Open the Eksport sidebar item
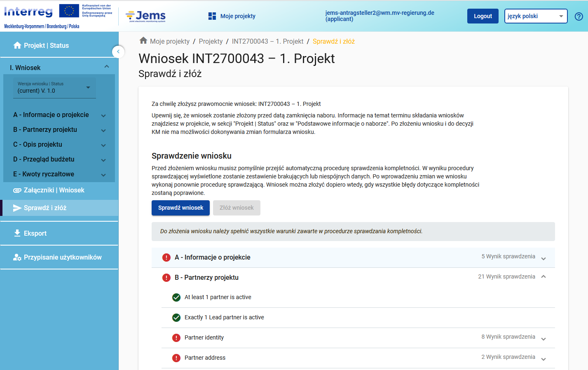This screenshot has width=588, height=370. pos(35,233)
